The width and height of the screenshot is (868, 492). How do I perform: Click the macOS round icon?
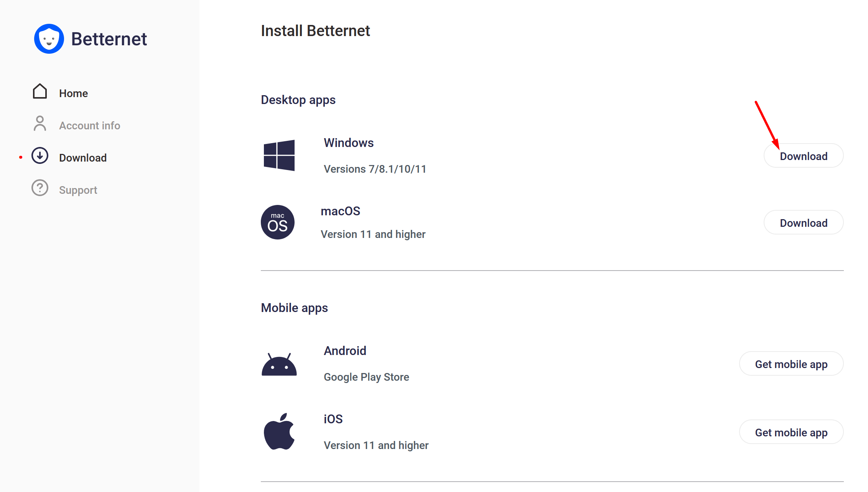(x=278, y=222)
